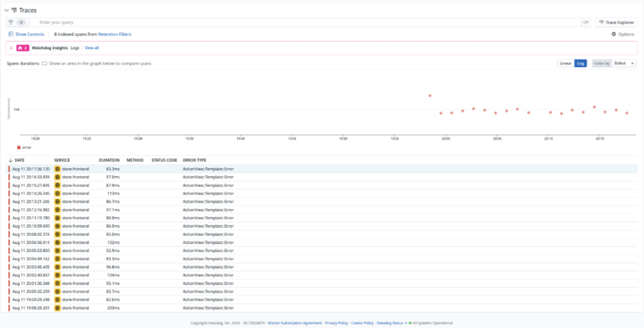Click the Traces section icon beside the title
This screenshot has width=644, height=328.
click(14, 10)
